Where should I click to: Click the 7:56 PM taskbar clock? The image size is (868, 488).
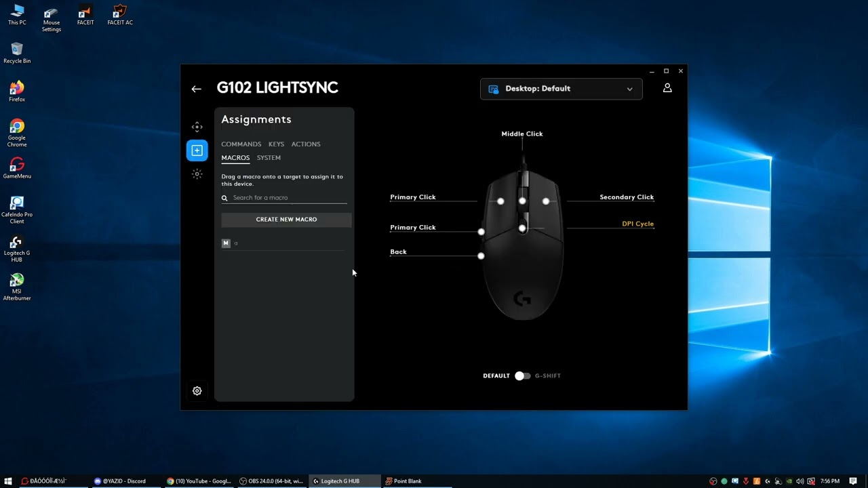coord(829,481)
